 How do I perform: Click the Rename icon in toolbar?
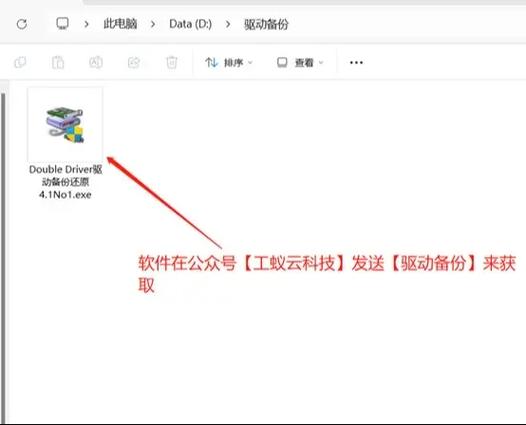pos(96,62)
